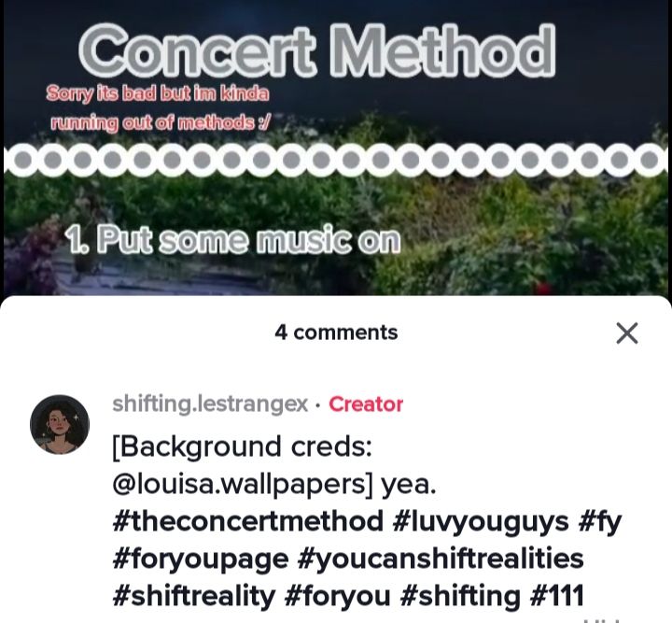Tap the #fy hashtag
Image resolution: width=672 pixels, height=623 pixels.
[x=600, y=522]
